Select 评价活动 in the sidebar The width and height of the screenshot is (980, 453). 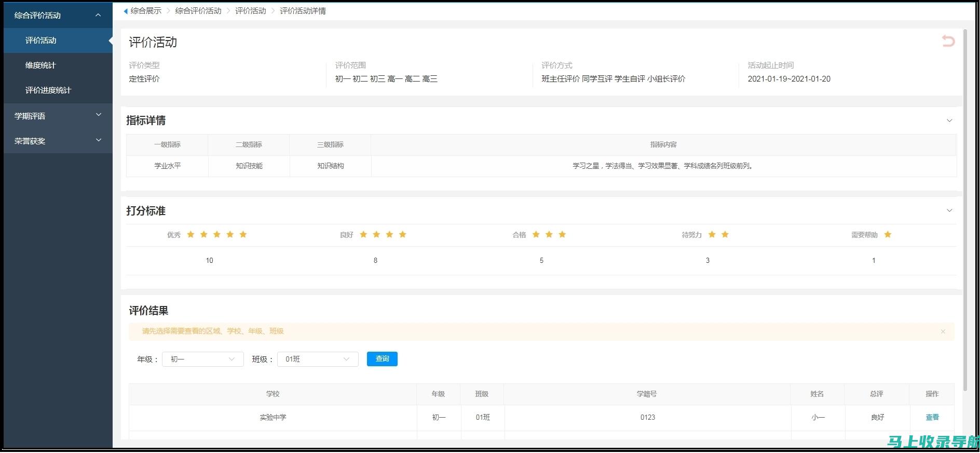(58, 41)
